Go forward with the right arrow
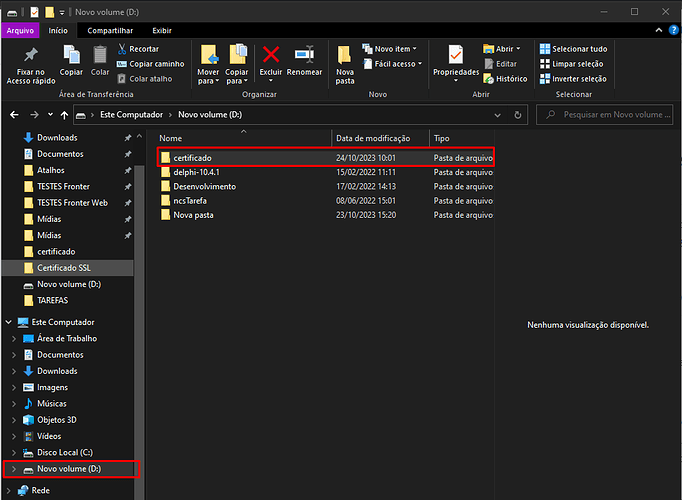The width and height of the screenshot is (682, 500). point(34,115)
